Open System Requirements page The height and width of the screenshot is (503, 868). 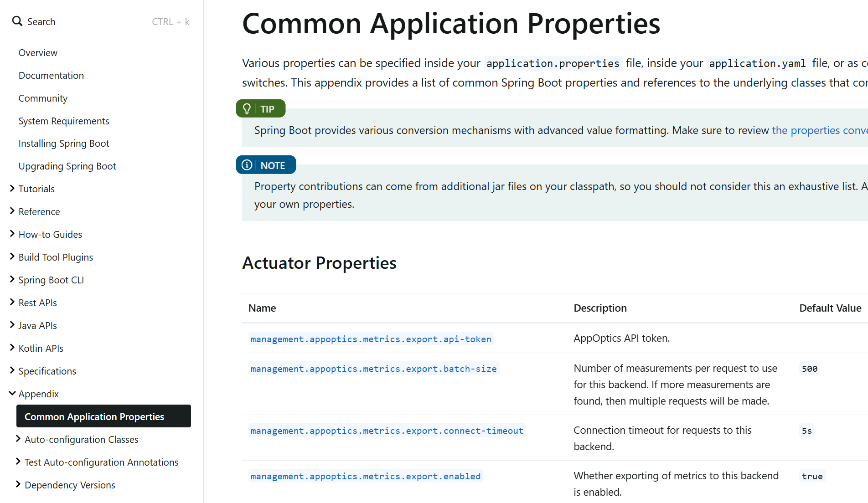coord(64,121)
